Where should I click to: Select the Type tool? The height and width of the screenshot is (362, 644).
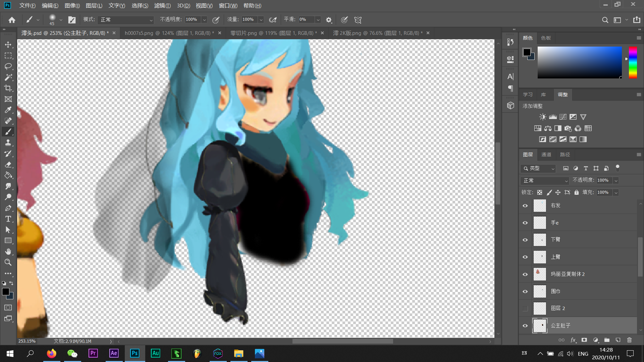[8, 219]
